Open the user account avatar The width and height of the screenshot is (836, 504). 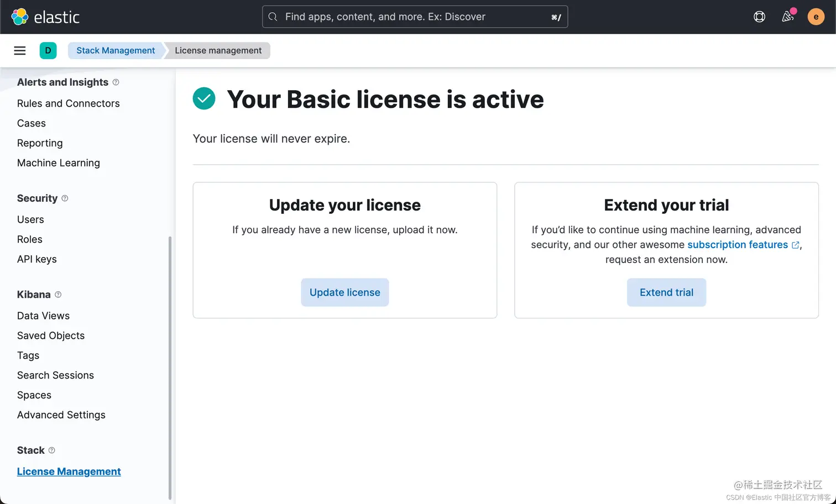click(816, 17)
